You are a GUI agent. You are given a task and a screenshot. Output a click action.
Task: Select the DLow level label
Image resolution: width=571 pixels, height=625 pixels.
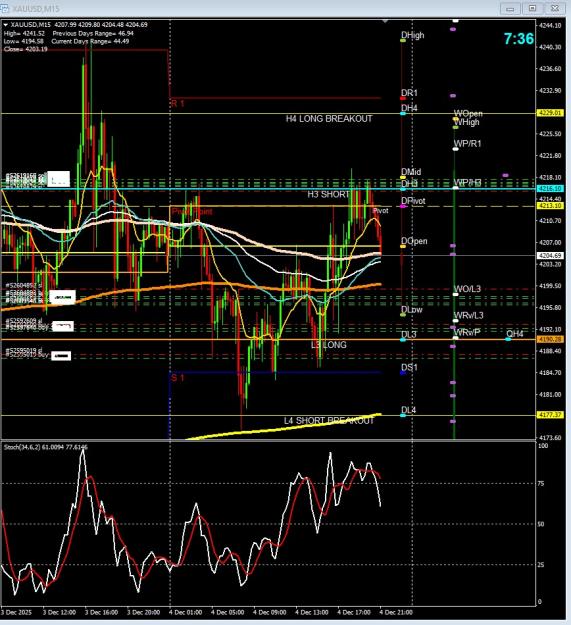tap(412, 309)
